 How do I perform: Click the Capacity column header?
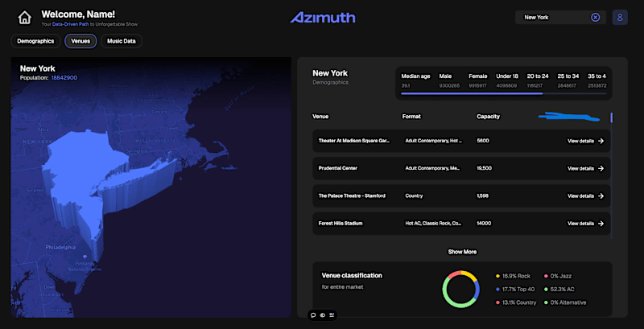point(488,117)
